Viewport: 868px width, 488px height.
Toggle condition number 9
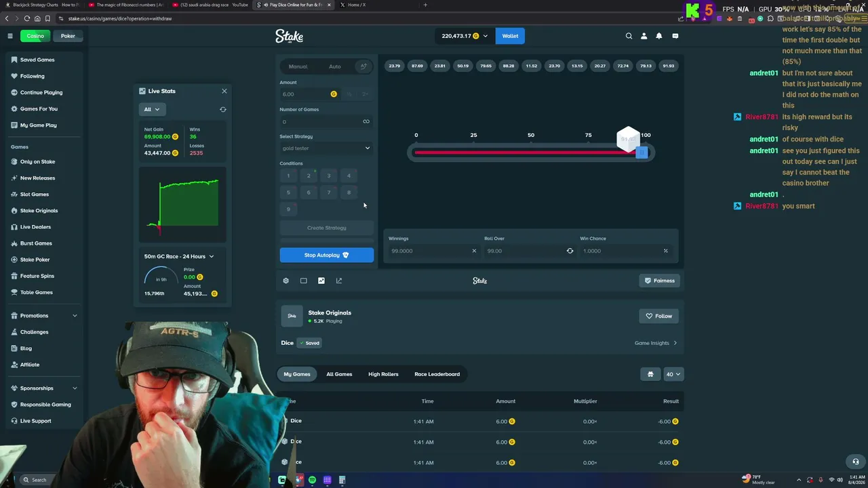point(288,209)
